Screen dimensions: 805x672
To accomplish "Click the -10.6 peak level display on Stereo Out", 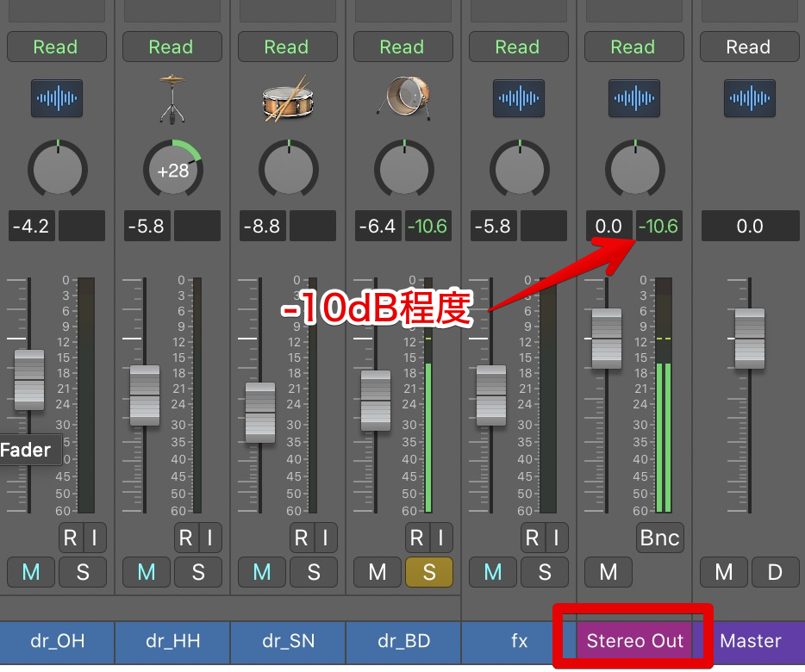I will (x=658, y=227).
